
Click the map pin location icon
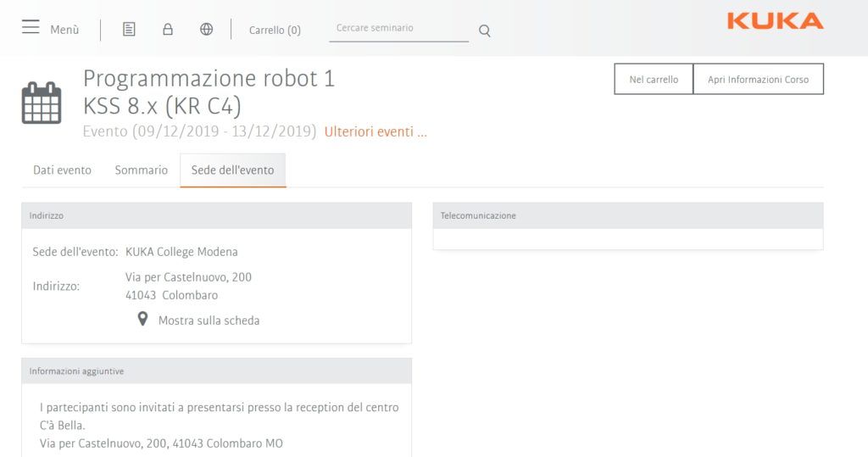(142, 319)
